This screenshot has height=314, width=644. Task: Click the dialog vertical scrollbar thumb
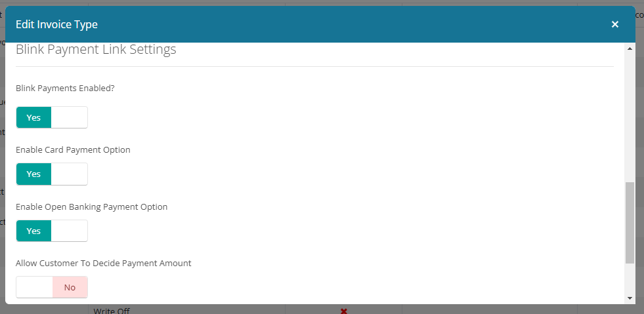click(x=630, y=223)
